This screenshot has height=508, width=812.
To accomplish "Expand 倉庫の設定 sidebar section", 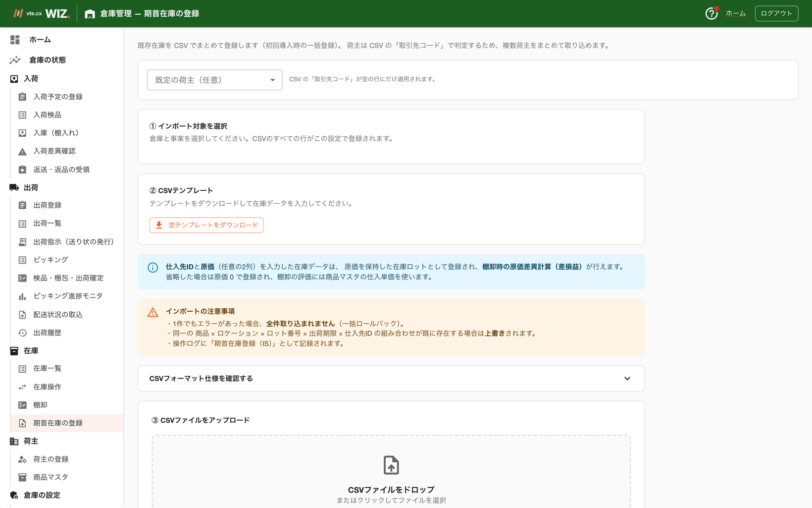I will click(x=61, y=495).
